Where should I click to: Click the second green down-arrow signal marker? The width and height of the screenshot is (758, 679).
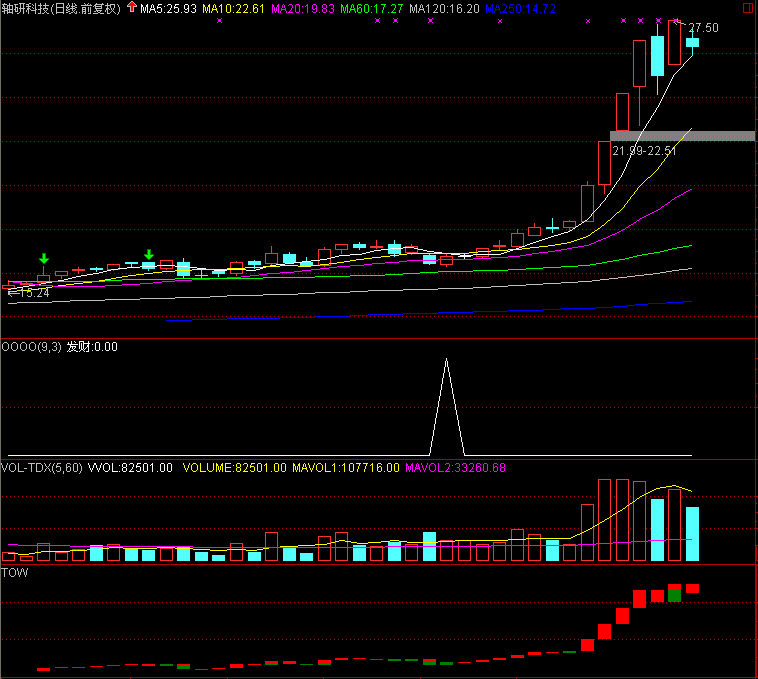(148, 255)
